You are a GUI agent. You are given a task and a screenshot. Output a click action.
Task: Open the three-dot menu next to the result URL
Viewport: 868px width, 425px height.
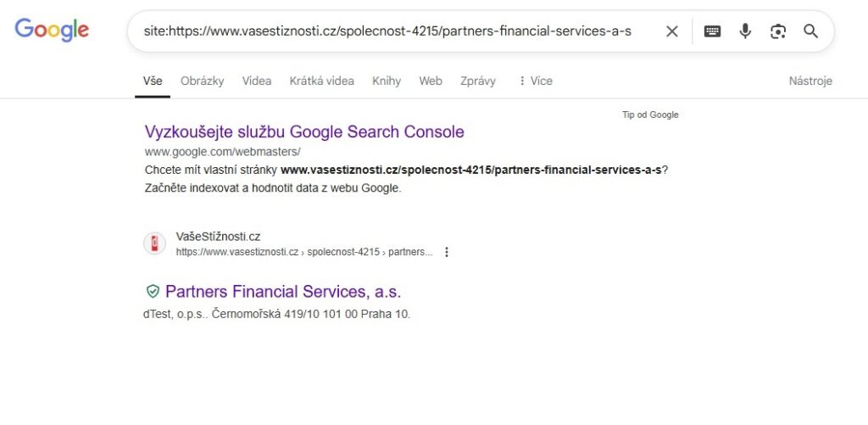pyautogui.click(x=447, y=252)
